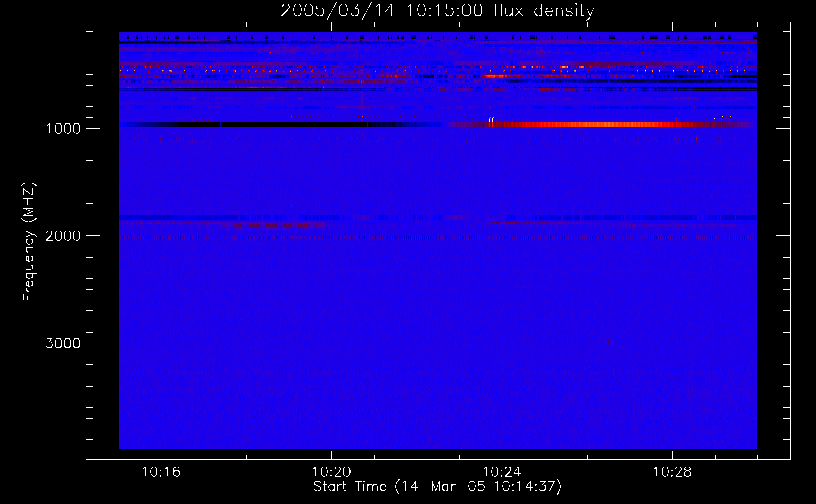The height and width of the screenshot is (504, 816).
Task: Click the dark blue horizontal band near 1800 MHz
Action: 438,218
